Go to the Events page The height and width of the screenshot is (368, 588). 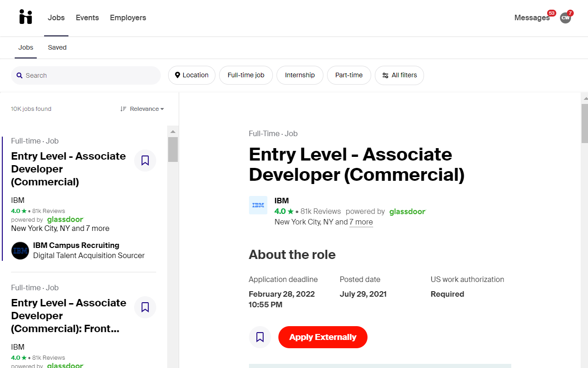87,17
